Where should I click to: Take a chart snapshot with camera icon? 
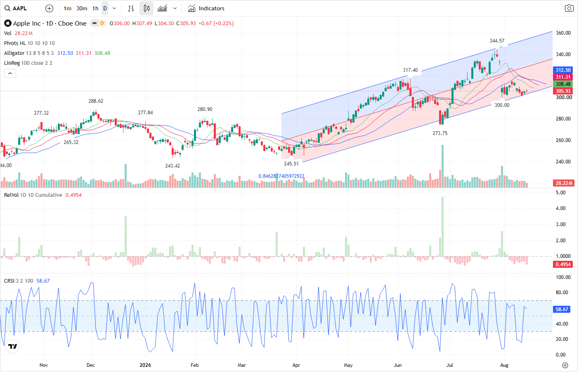click(x=569, y=8)
